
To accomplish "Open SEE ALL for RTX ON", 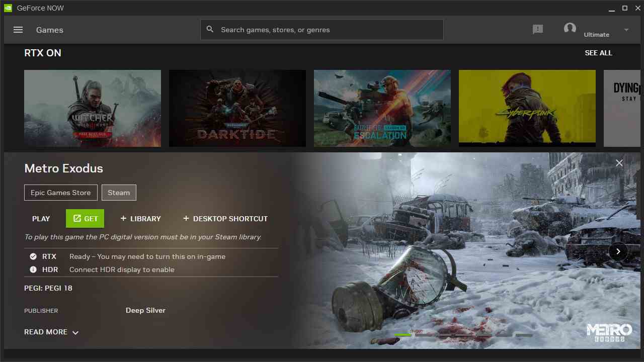I will [598, 53].
